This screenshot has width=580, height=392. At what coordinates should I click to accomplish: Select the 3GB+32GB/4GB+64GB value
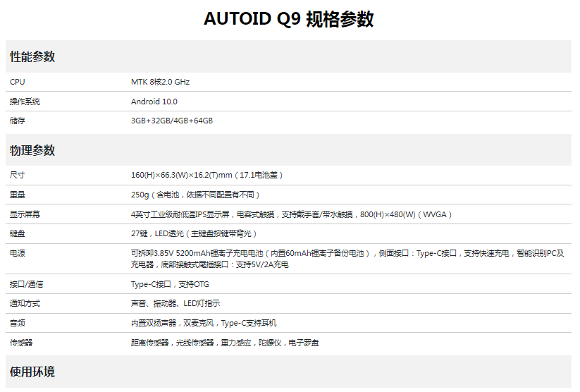point(172,121)
